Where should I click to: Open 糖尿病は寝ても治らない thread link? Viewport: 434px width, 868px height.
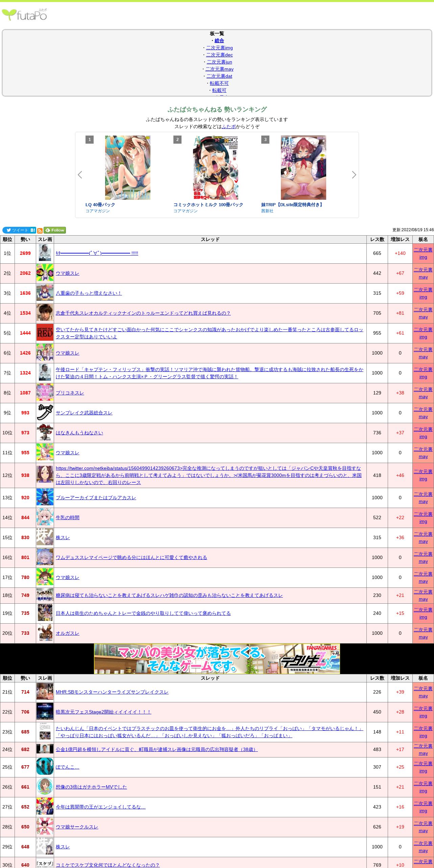pyautogui.click(x=169, y=595)
